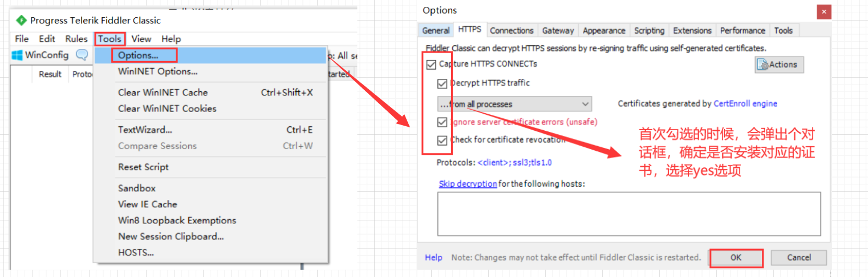This screenshot has height=277, width=868.
Task: Select Reset Script menu entry
Action: pos(211,167)
